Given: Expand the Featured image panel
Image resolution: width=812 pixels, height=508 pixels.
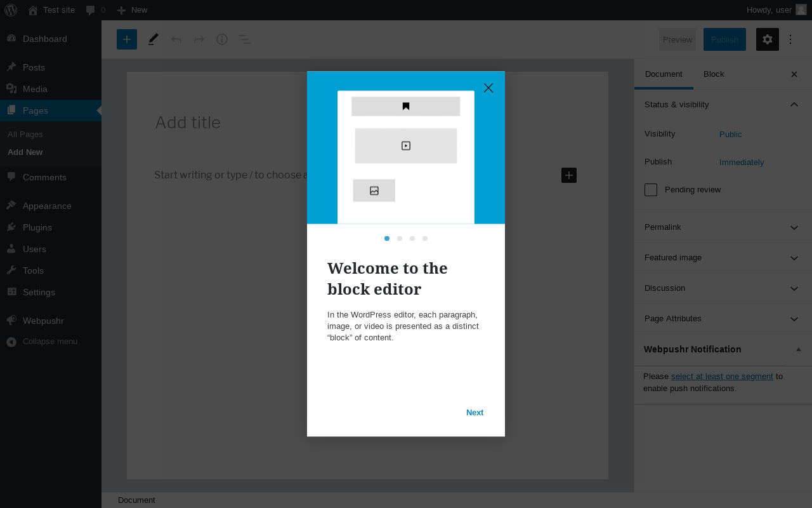Looking at the screenshot, I should [x=723, y=258].
